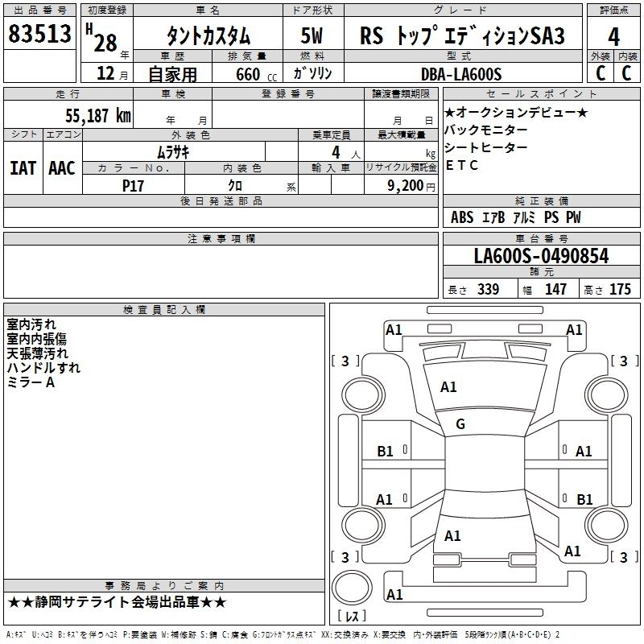
Task: Select the B1 damage mark on right side
Action: click(x=584, y=499)
